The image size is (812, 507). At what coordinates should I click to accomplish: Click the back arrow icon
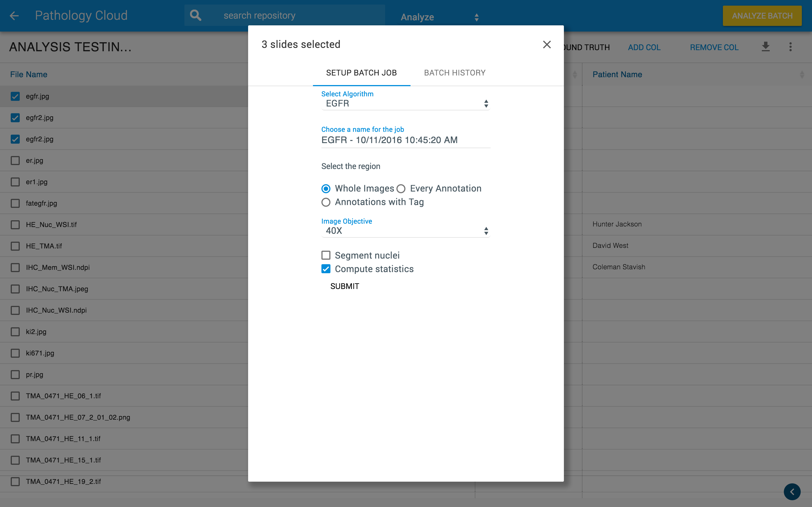pos(14,16)
